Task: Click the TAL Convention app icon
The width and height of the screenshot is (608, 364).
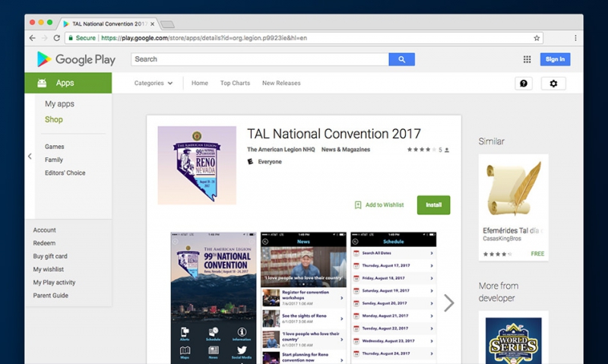Action: point(197,165)
